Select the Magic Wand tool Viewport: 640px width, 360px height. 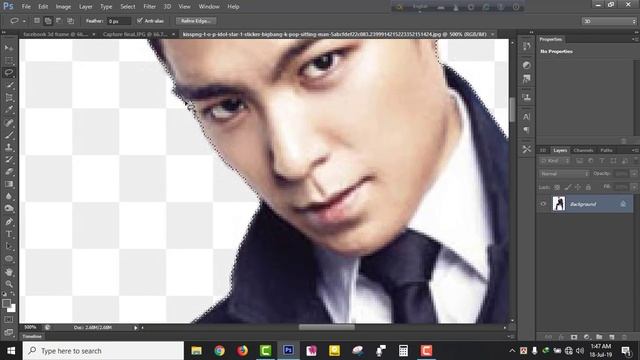coord(9,85)
